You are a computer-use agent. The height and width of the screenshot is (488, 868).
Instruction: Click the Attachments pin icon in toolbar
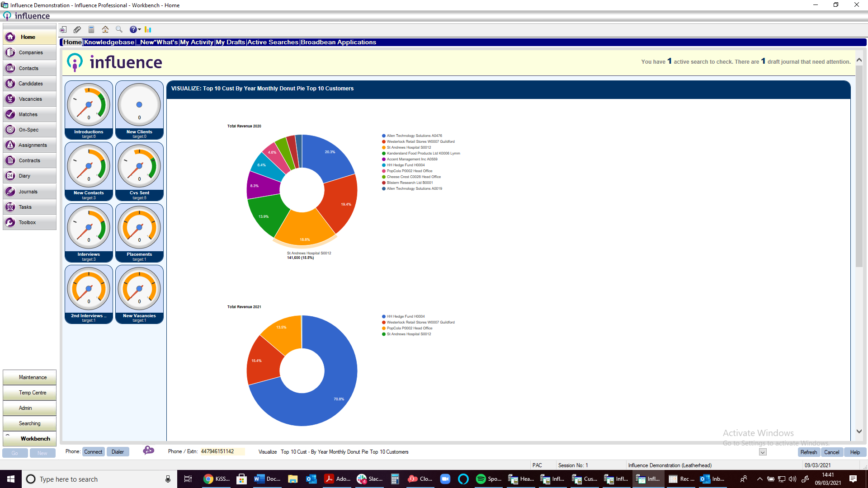(x=76, y=29)
